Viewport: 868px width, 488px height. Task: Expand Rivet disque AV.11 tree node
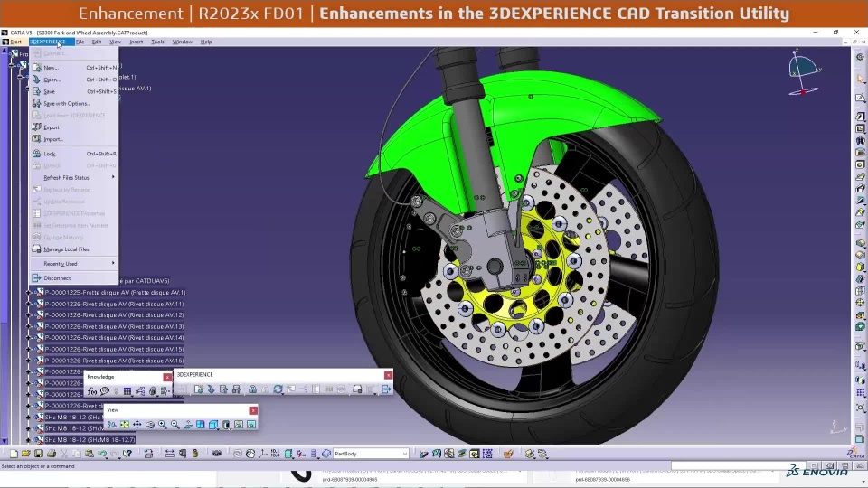coord(29,304)
